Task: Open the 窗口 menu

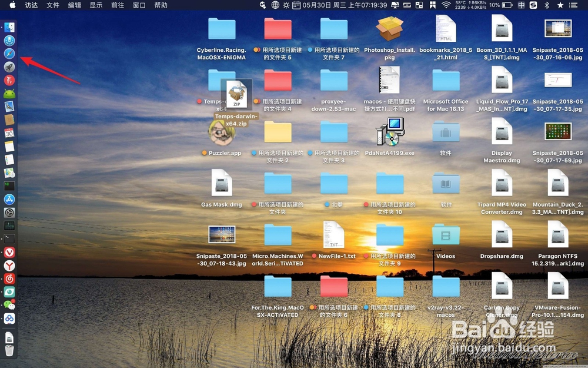Action: coord(139,5)
